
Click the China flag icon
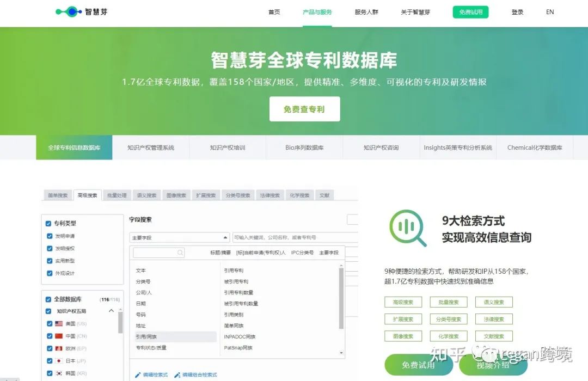tap(59, 336)
